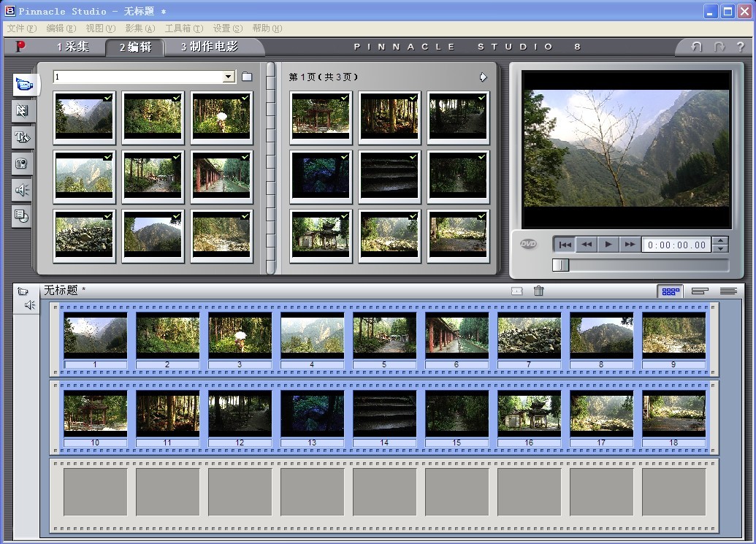The image size is (756, 544).
Task: Delete selected clip with trash can icon
Action: pos(539,291)
